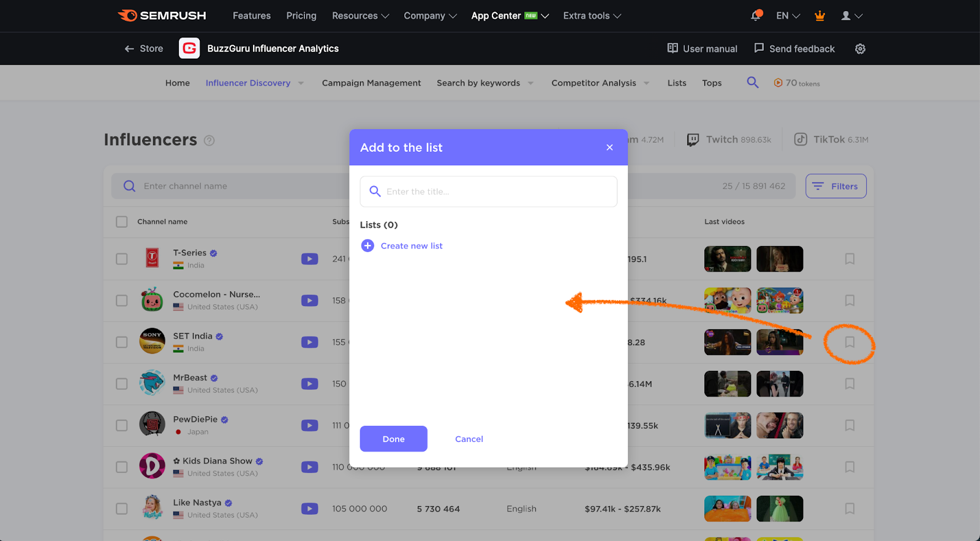
Task: Click SET India YouTube play icon
Action: 309,342
